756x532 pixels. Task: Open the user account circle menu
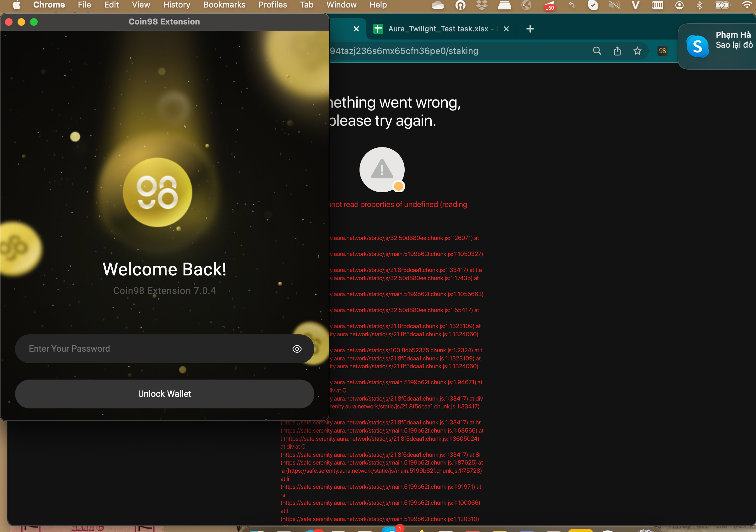679,6
